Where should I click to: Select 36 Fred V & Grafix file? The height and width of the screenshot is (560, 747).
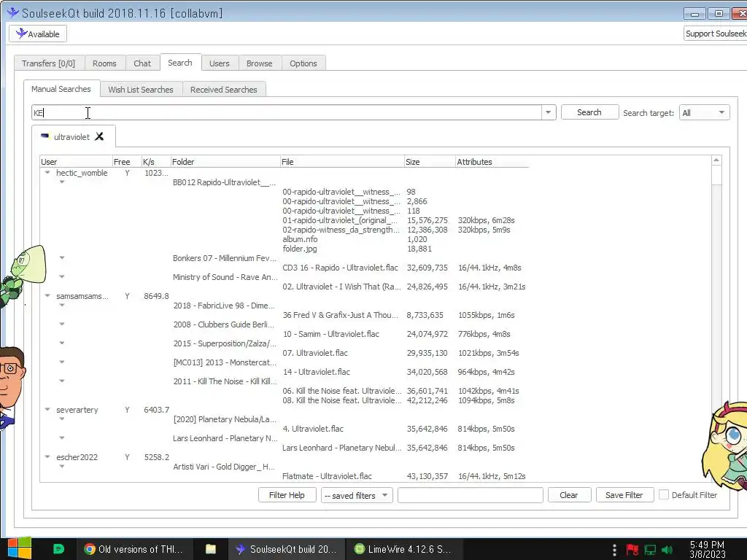point(340,315)
